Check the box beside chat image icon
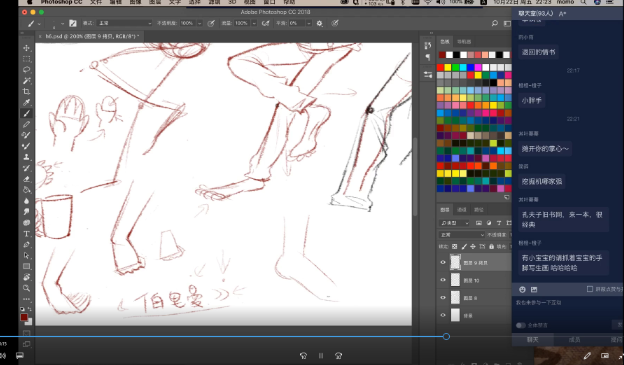The height and width of the screenshot is (365, 624). (590, 289)
